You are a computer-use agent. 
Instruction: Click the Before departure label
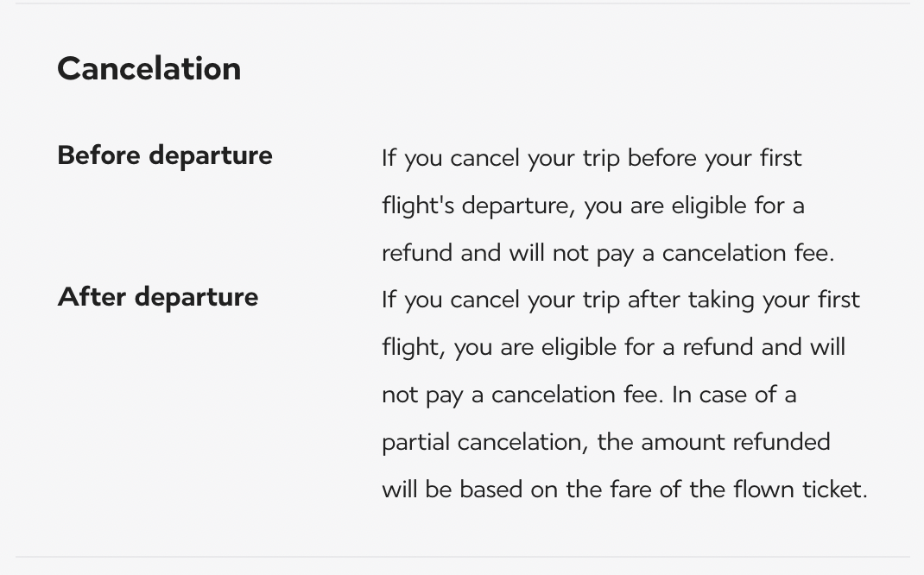165,155
